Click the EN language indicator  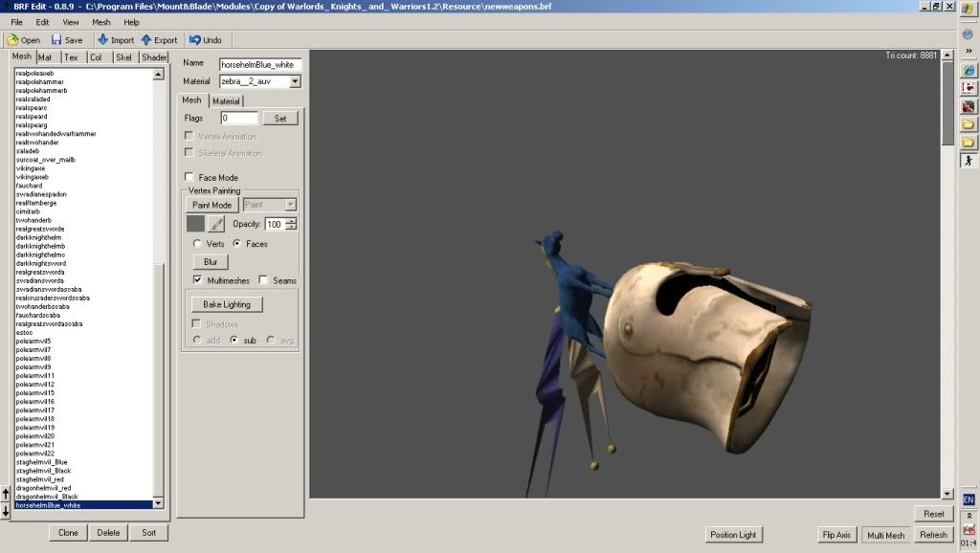pyautogui.click(x=969, y=499)
